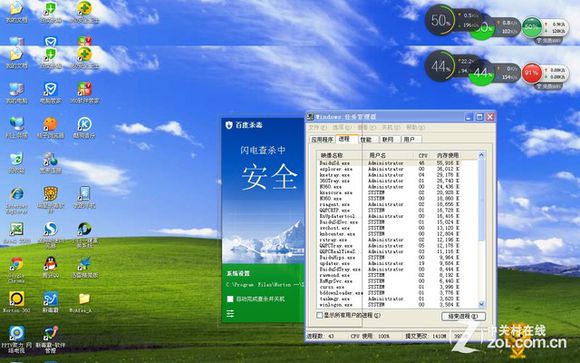Open the Options (选项) menu in Task Manager

point(341,127)
